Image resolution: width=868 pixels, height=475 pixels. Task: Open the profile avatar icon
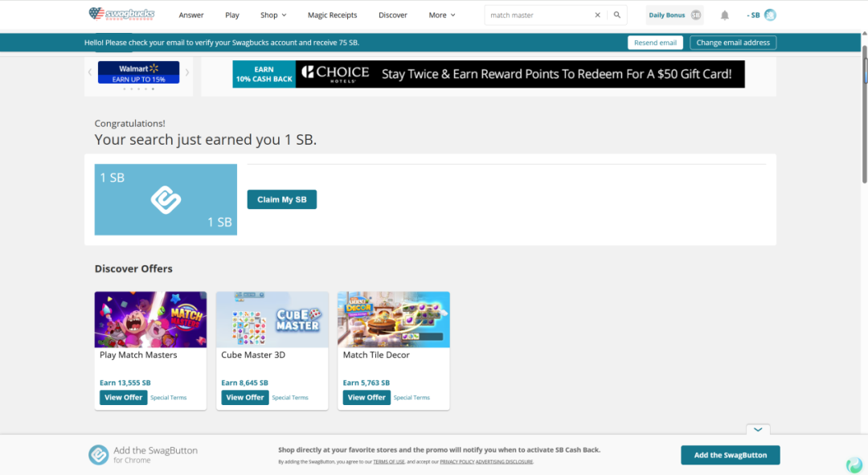pos(770,15)
